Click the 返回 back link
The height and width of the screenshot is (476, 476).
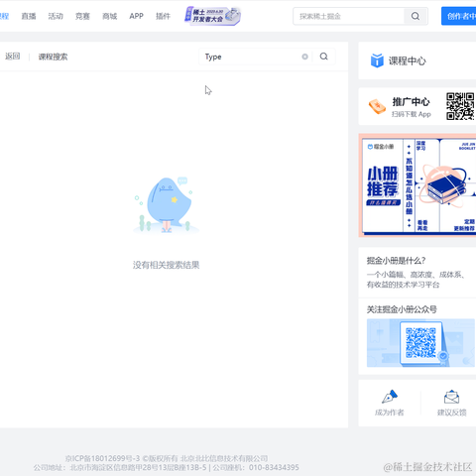coord(13,57)
